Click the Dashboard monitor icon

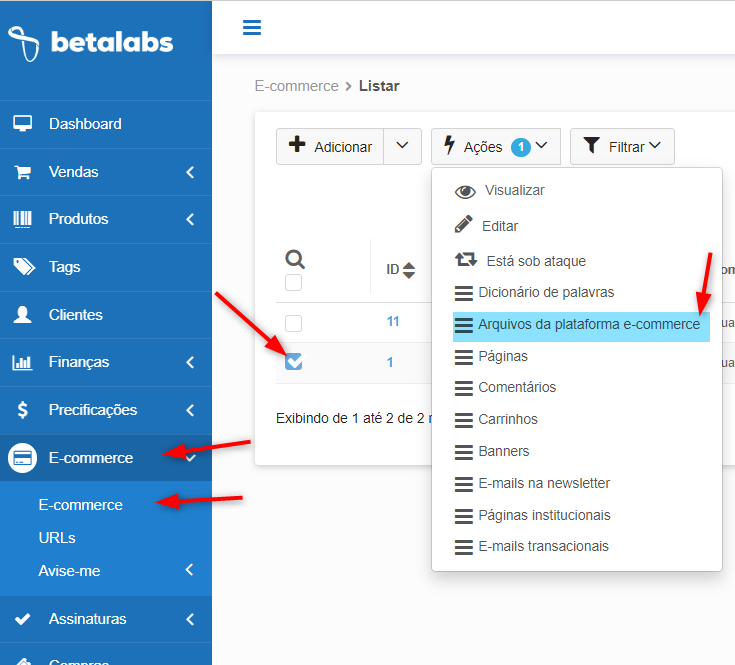(22, 124)
